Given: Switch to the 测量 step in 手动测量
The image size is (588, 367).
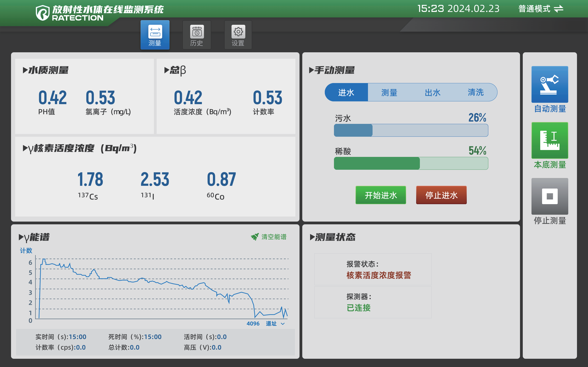Looking at the screenshot, I should (x=389, y=92).
